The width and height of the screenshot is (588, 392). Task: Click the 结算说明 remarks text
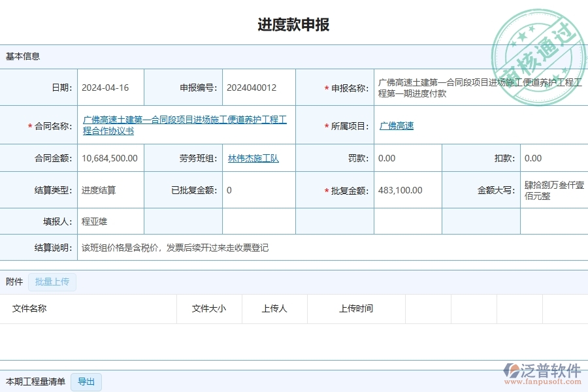pyautogui.click(x=176, y=248)
